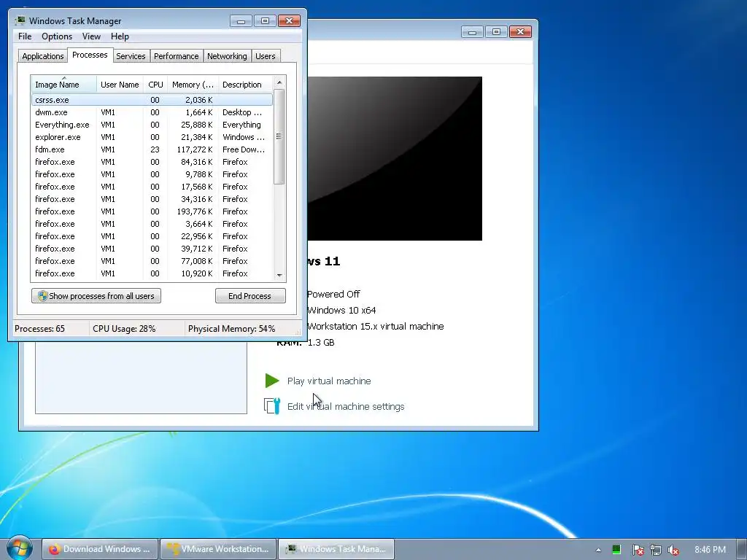Select firefox.exe row using 193,776 K

point(152,211)
